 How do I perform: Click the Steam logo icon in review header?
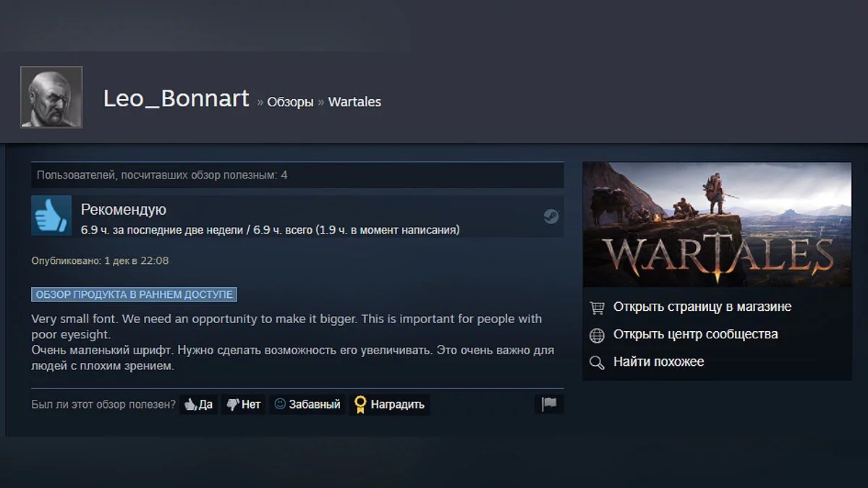click(x=551, y=216)
